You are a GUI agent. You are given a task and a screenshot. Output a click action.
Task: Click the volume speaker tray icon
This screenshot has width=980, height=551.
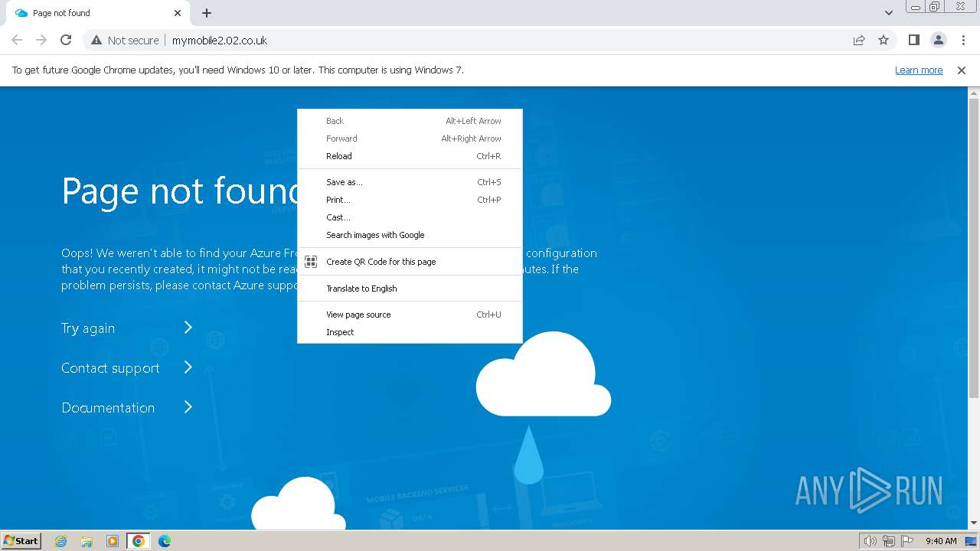tap(870, 541)
